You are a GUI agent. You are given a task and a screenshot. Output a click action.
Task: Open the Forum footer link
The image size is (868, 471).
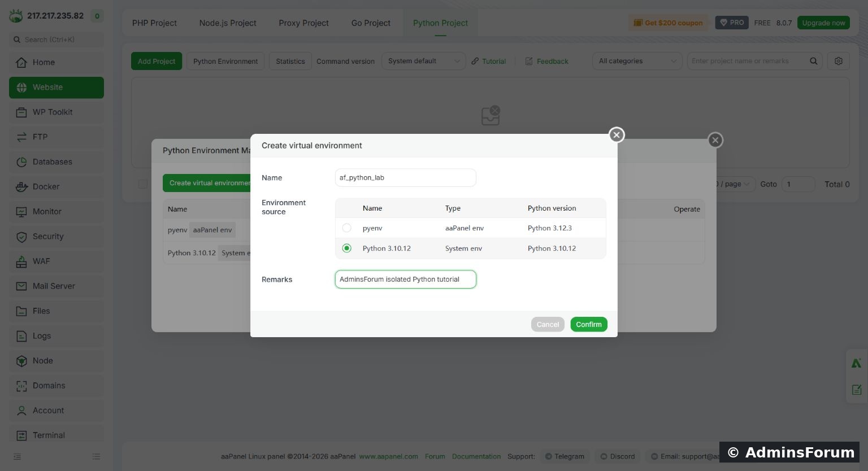435,456
